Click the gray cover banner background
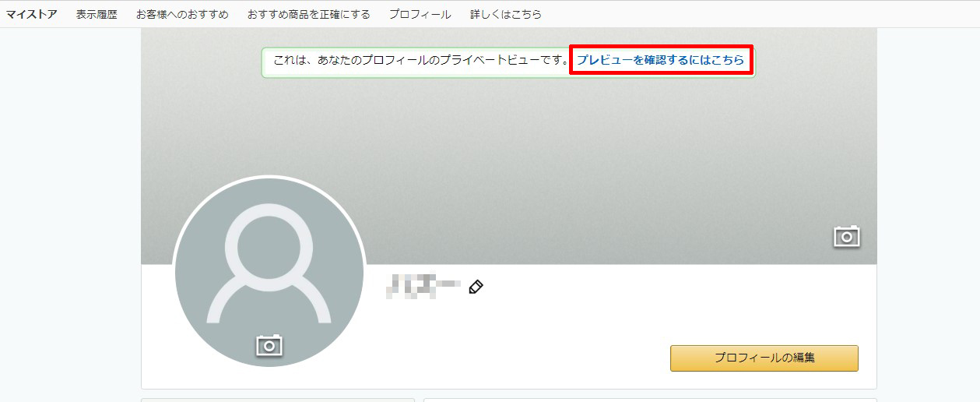This screenshot has width=980, height=402. point(545,156)
